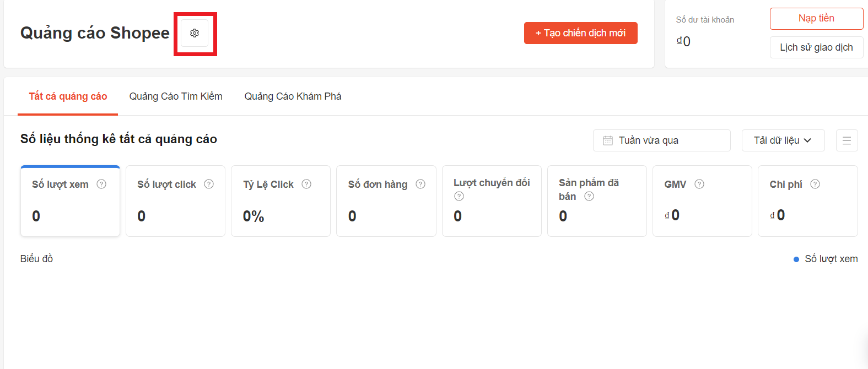
Task: Select the Tất cả quảng cáo tab
Action: coord(68,96)
